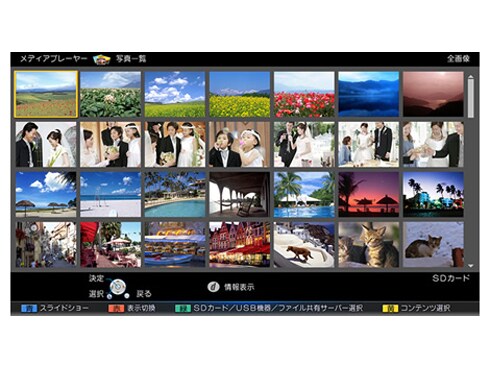This screenshot has width=490, height=368.
Task: Click the media player photo icon in header
Action: click(x=102, y=59)
